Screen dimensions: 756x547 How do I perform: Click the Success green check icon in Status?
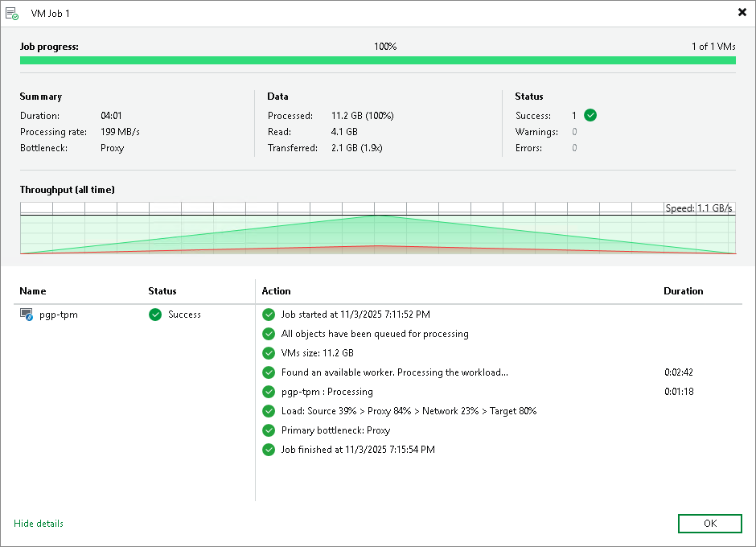point(590,115)
